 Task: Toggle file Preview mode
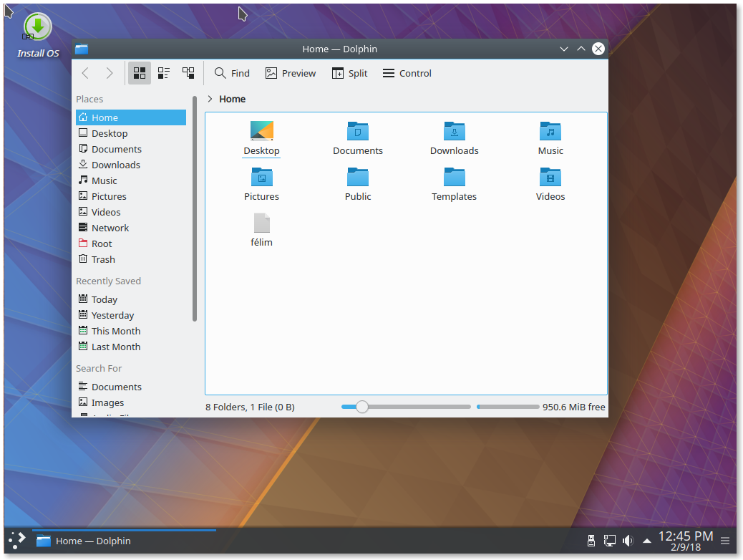tap(291, 73)
